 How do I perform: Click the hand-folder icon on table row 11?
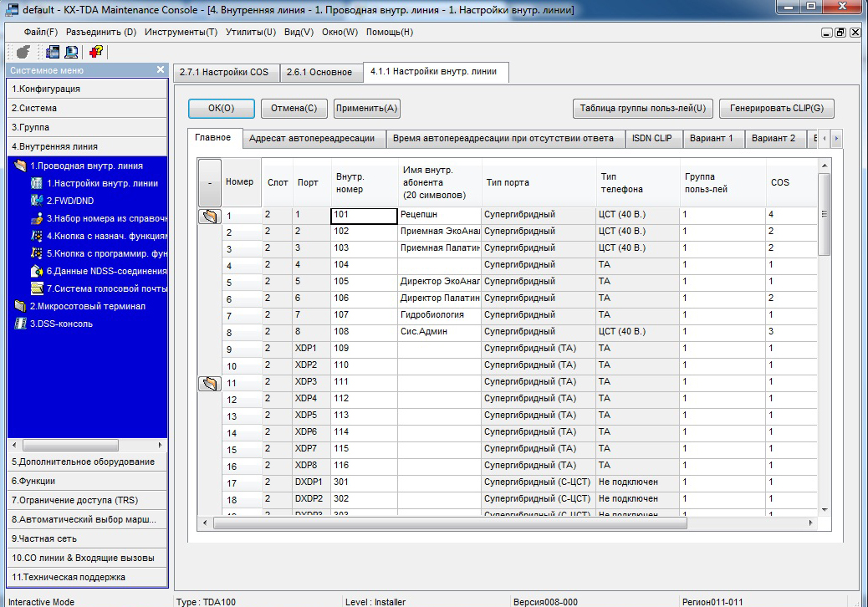210,384
